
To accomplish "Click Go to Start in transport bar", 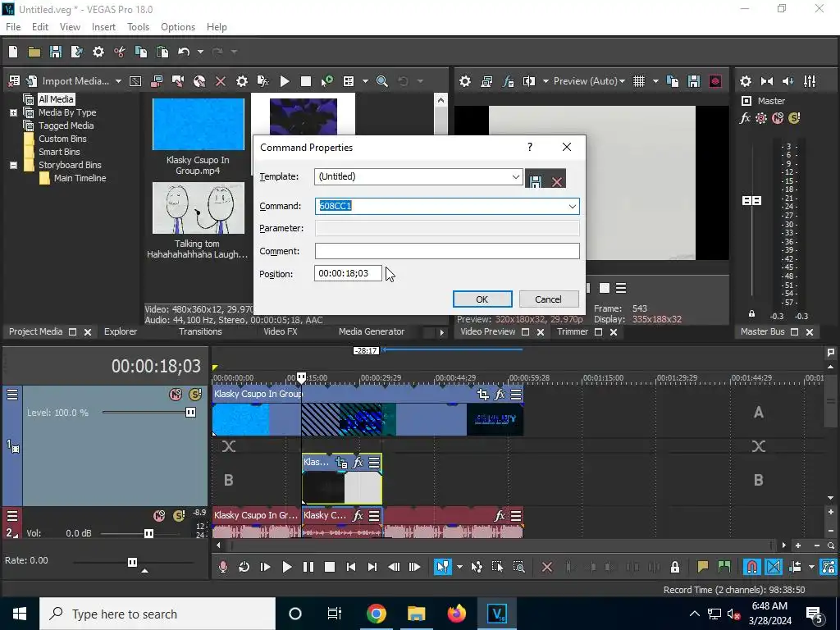I will 351,567.
